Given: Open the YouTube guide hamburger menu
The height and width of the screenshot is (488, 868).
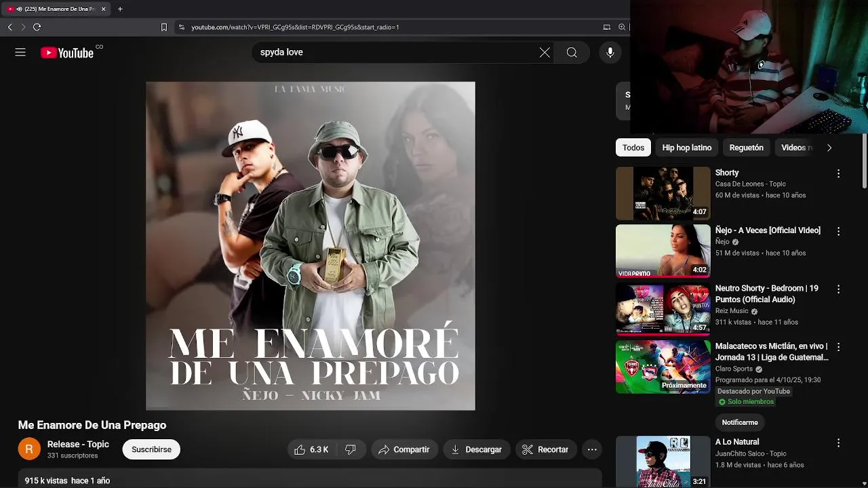Looking at the screenshot, I should [20, 52].
